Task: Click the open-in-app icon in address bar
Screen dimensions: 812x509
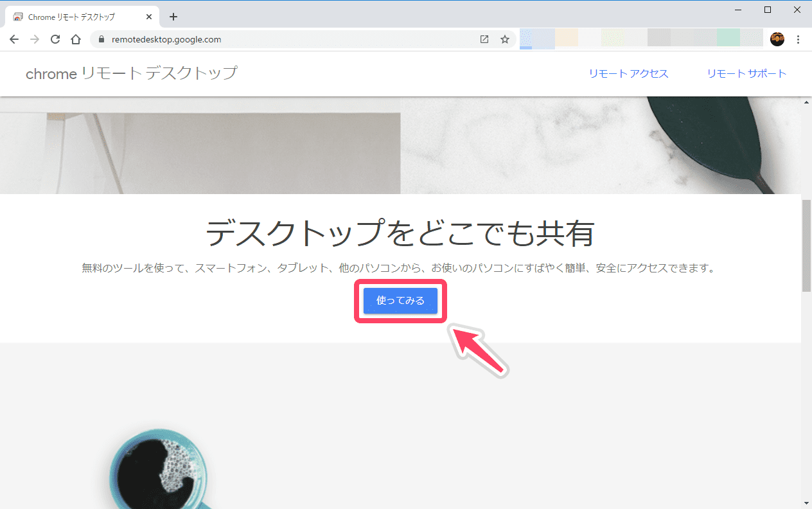Action: pyautogui.click(x=484, y=39)
